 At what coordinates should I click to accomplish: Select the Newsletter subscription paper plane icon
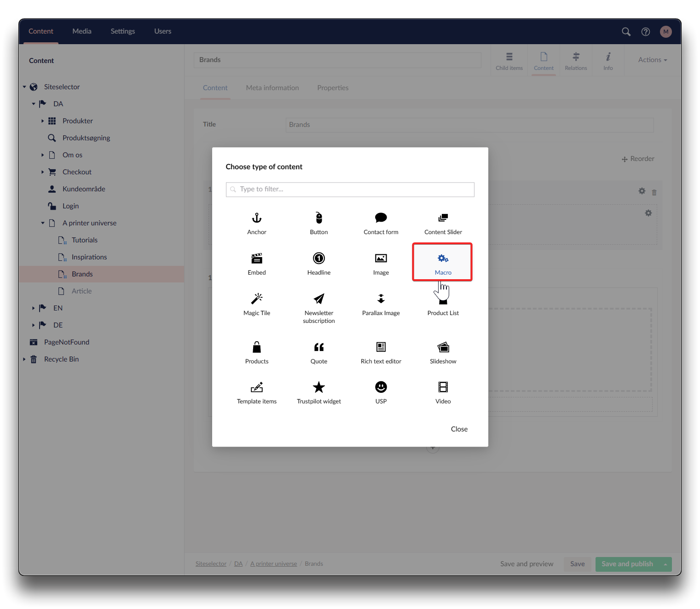[318, 299]
